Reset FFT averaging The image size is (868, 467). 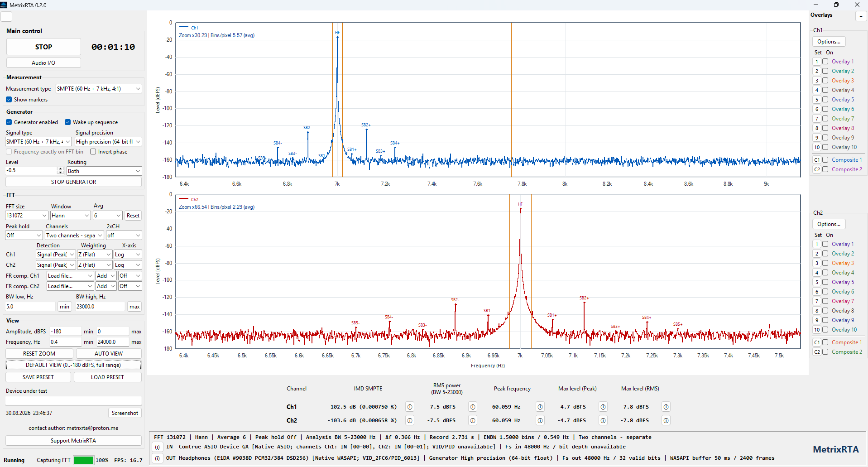tap(133, 216)
